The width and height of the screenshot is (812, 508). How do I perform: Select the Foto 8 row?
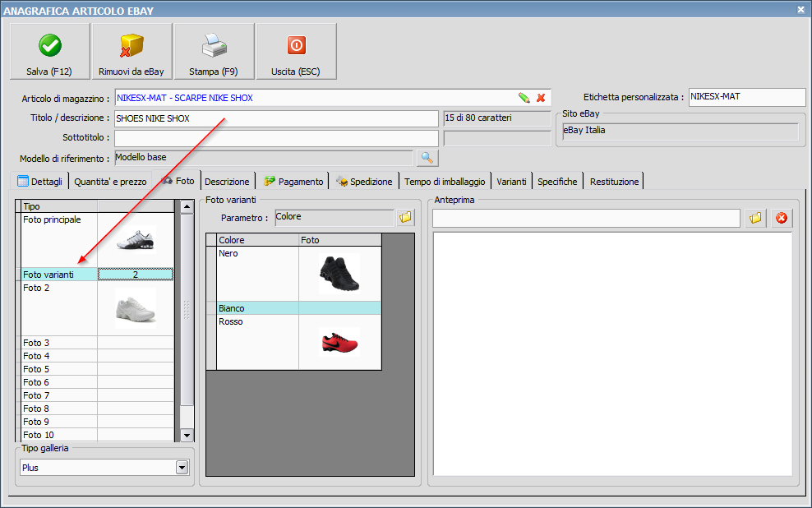[97, 409]
